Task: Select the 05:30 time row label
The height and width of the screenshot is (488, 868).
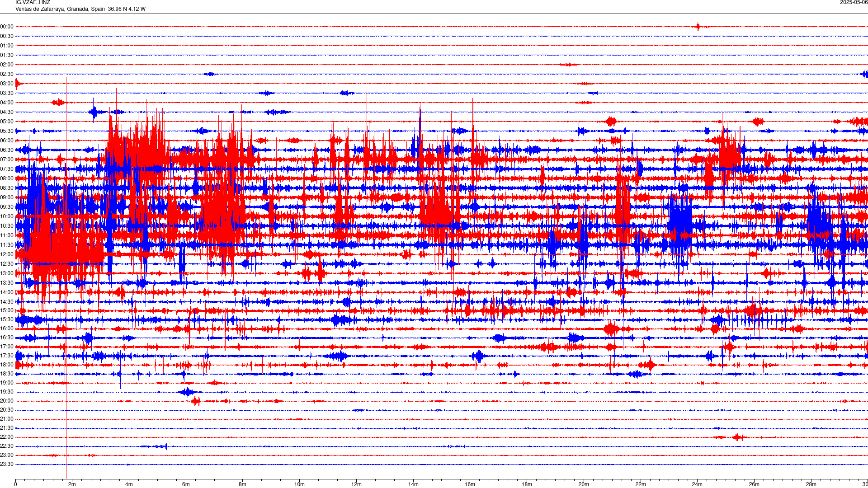Action: [7, 131]
